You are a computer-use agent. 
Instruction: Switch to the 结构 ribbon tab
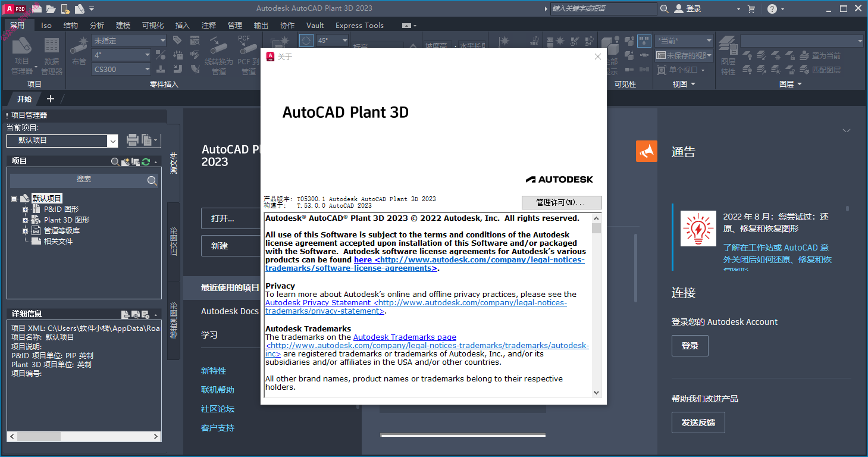click(70, 25)
